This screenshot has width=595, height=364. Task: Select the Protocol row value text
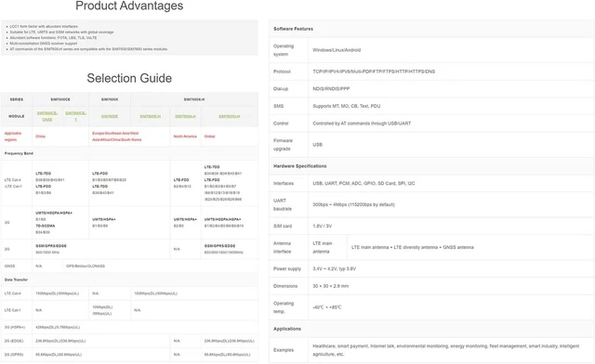(x=374, y=71)
